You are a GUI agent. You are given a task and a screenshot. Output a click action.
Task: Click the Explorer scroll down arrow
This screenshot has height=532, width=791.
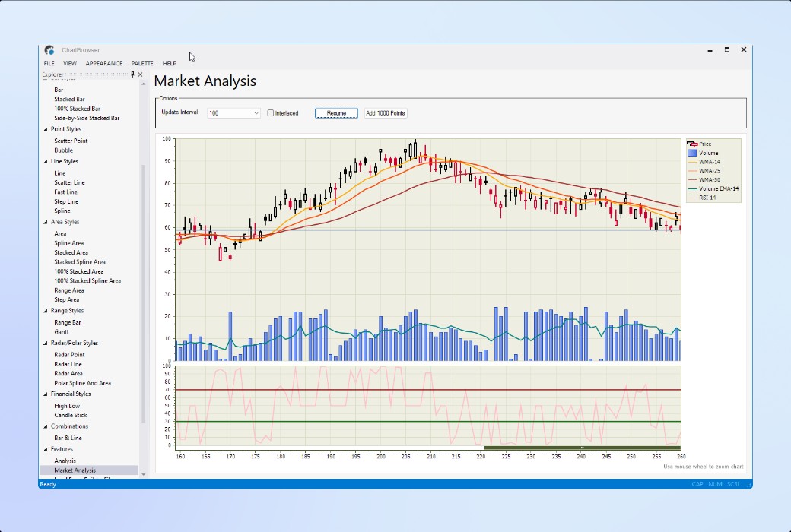[x=143, y=474]
